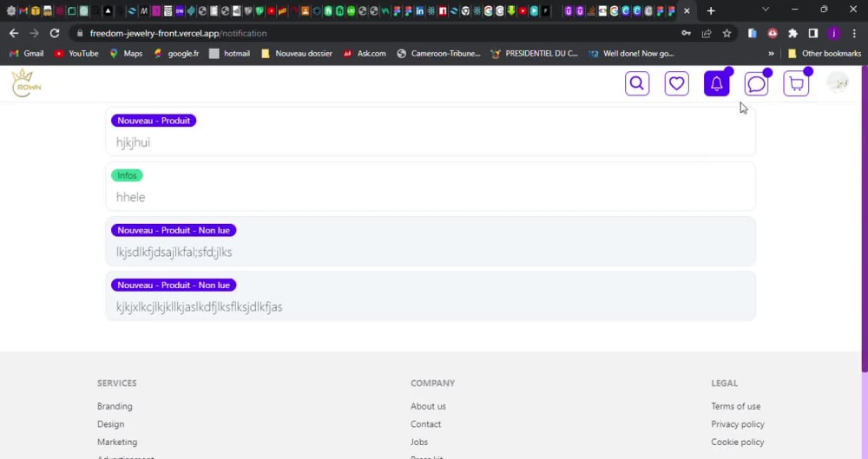Open the user profile avatar

[838, 82]
